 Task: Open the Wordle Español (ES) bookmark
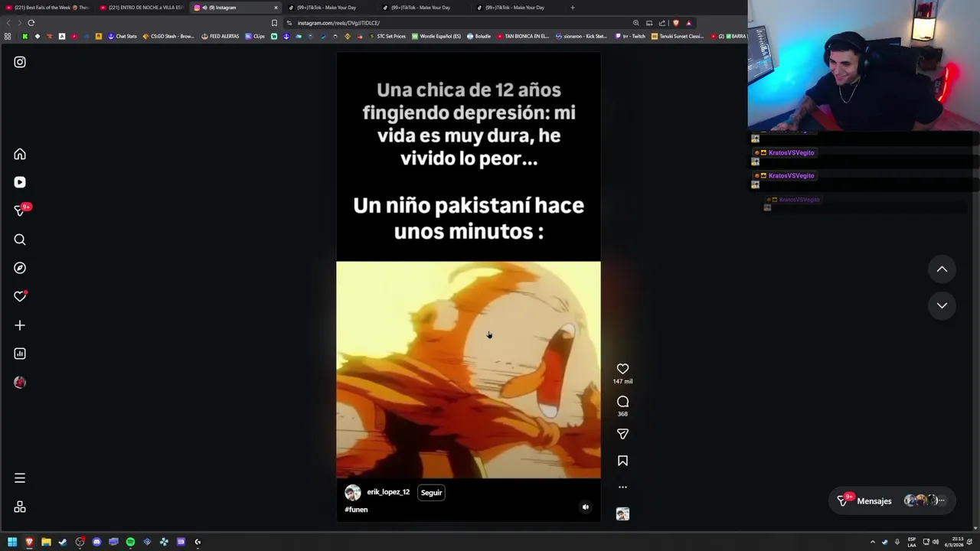[436, 36]
